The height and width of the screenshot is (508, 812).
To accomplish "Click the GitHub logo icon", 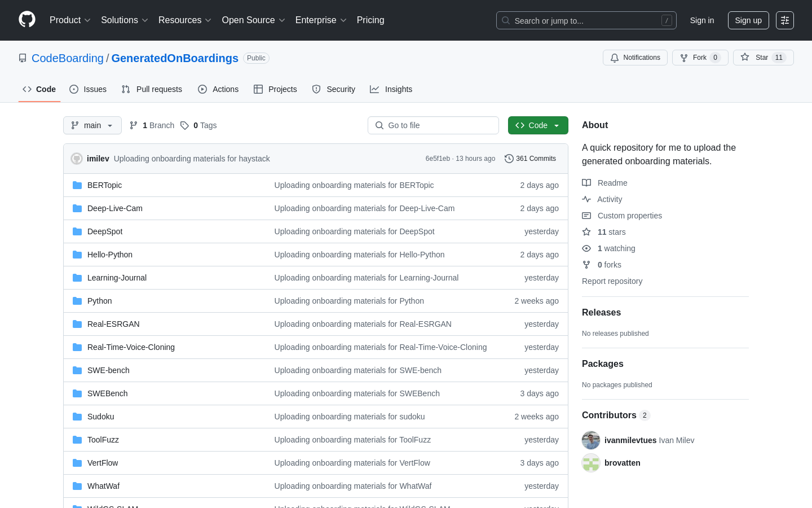I will click(27, 20).
